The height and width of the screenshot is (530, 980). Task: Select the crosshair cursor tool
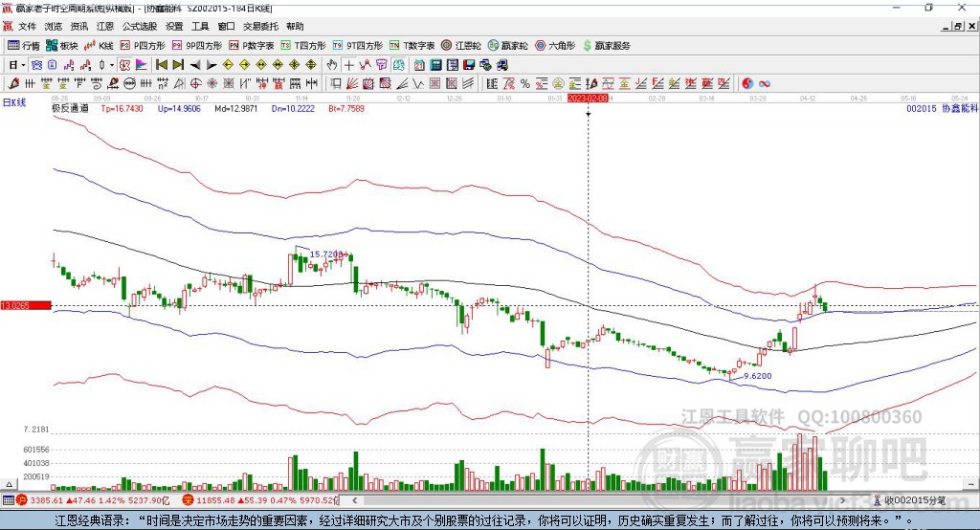(x=348, y=65)
